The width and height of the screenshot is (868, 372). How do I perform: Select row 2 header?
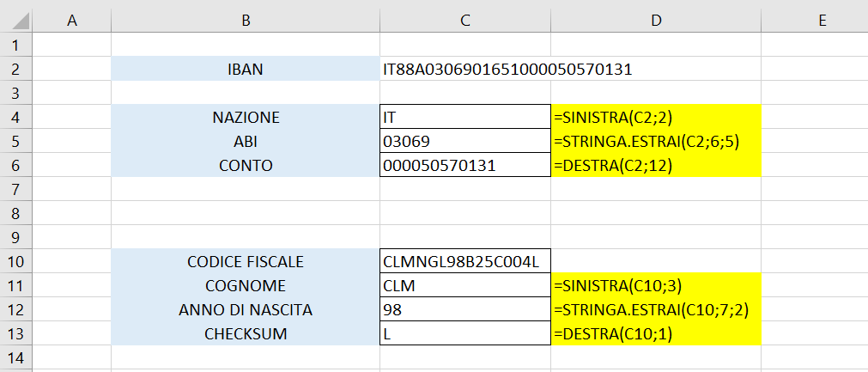tap(16, 70)
